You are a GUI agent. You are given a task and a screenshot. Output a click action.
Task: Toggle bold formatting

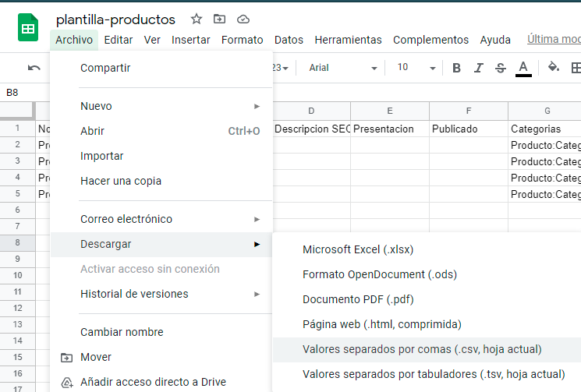pyautogui.click(x=457, y=68)
